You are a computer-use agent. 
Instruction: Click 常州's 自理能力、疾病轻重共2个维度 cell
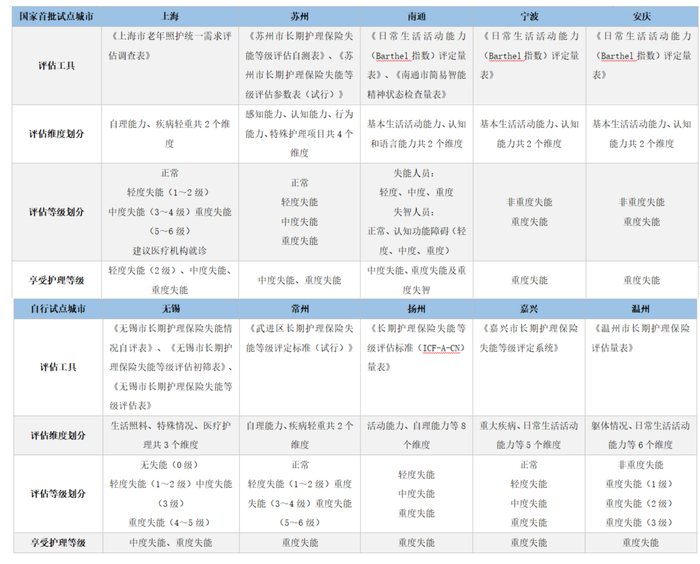click(300, 435)
